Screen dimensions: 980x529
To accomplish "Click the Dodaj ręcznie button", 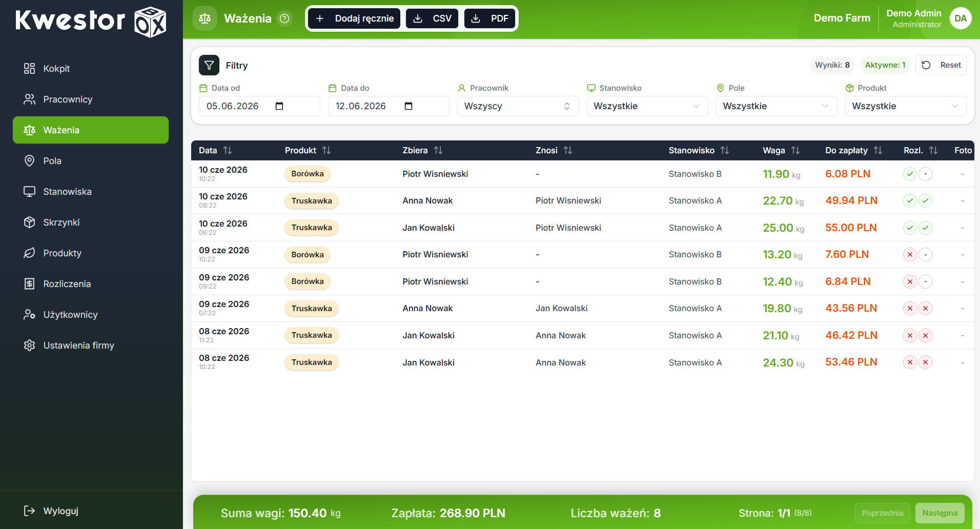I will 354,18.
